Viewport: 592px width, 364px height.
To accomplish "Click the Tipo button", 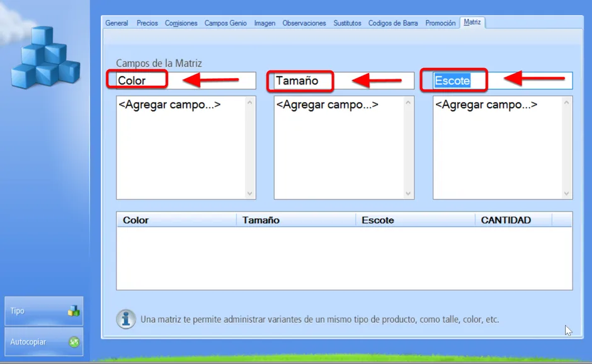I will point(44,310).
